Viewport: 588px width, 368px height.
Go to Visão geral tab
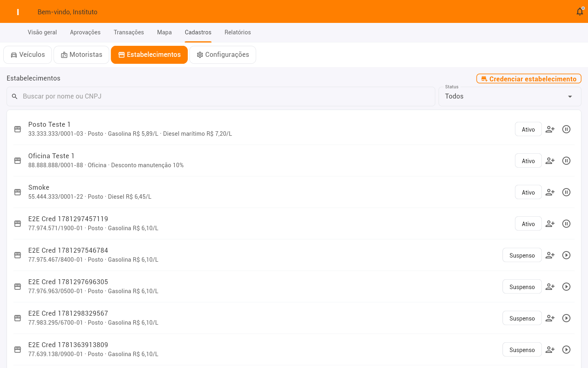coord(42,32)
